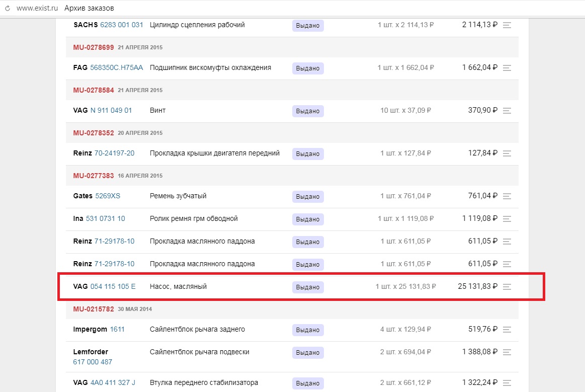Screen dimensions: 585x392
Task: Reload the page using browser refresh icon
Action: coord(8,9)
